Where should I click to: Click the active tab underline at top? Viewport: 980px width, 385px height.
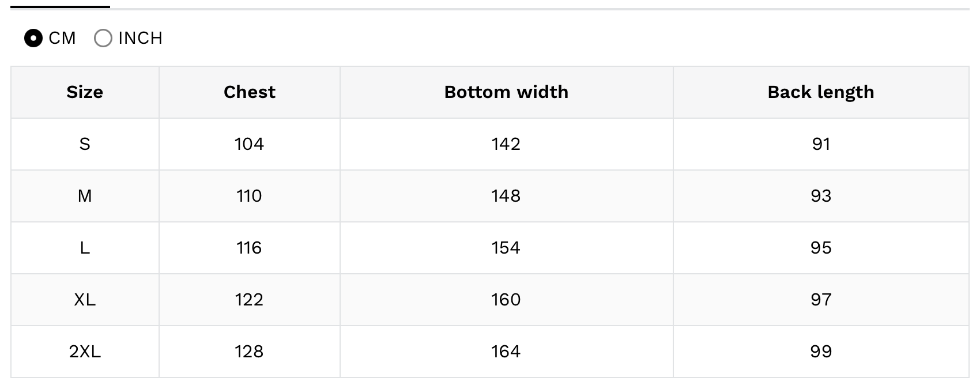point(60,7)
